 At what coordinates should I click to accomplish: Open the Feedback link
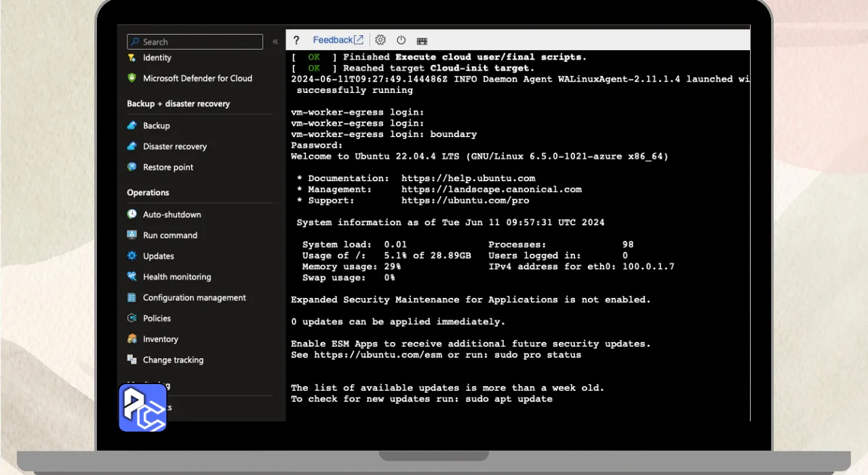(338, 40)
